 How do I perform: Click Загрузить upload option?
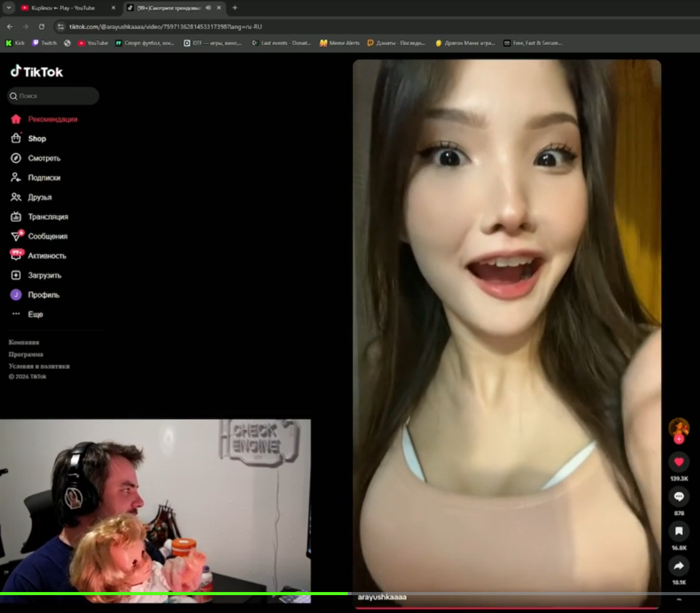tap(36, 275)
